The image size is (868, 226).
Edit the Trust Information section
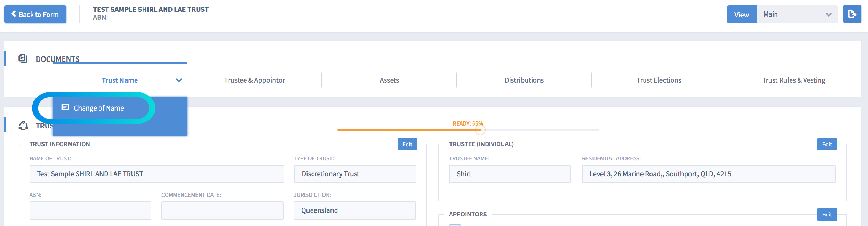point(407,144)
